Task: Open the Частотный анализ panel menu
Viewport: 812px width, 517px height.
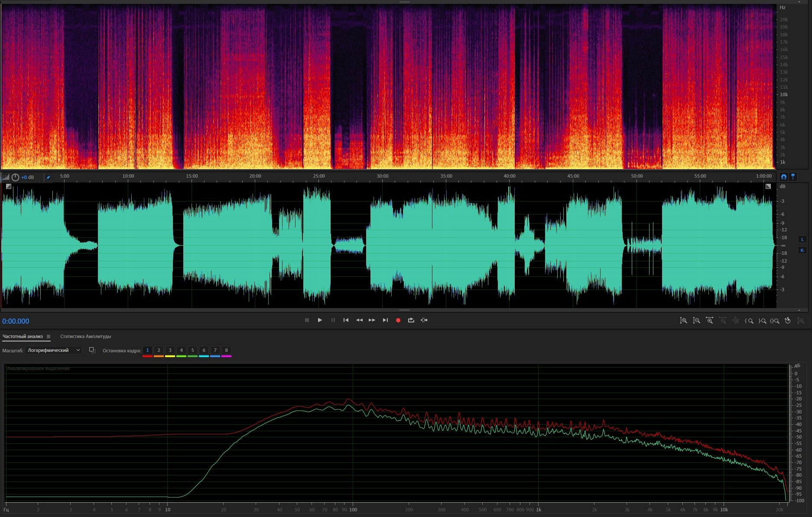Action: 49,337
